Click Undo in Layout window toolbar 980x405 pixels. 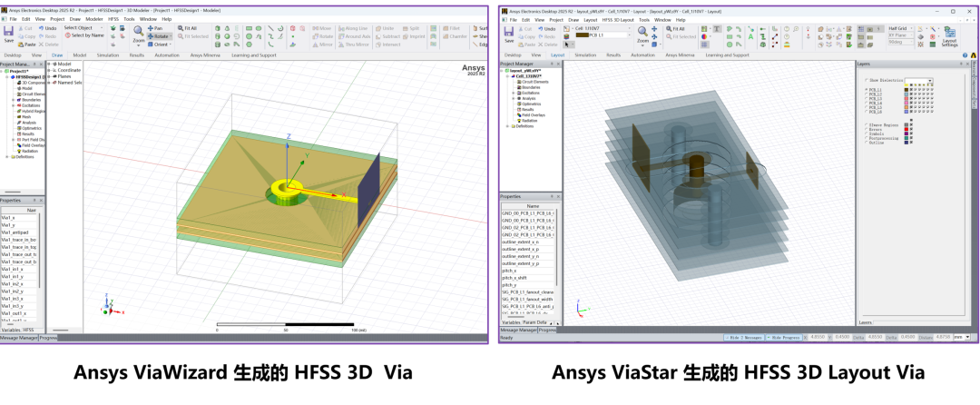point(547,29)
